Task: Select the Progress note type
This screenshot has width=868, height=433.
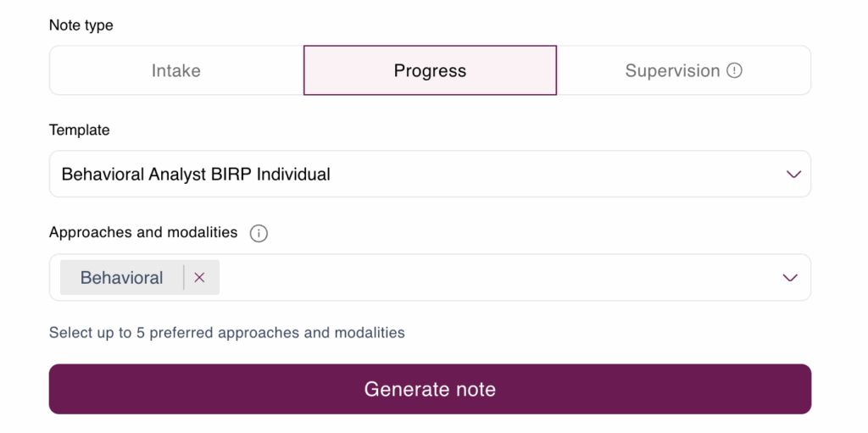Action: click(430, 70)
